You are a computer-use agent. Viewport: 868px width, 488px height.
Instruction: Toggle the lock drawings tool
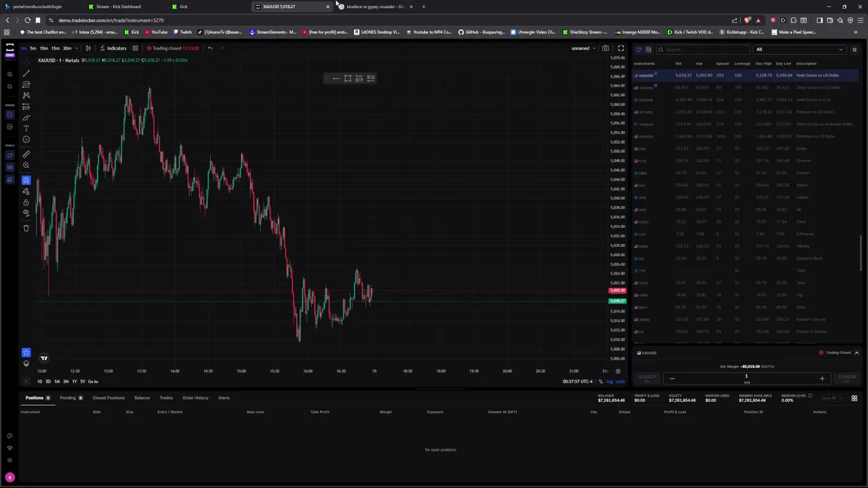26,202
